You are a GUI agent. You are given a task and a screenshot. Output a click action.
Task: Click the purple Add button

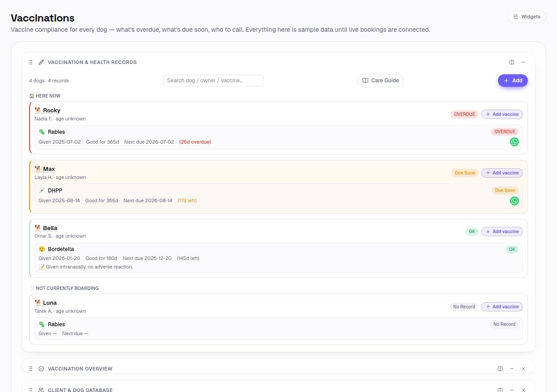(x=513, y=81)
